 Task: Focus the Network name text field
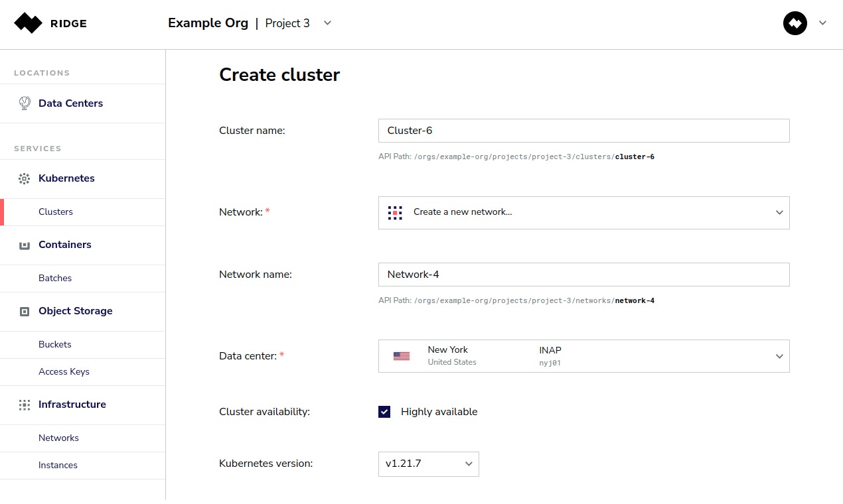click(x=583, y=275)
